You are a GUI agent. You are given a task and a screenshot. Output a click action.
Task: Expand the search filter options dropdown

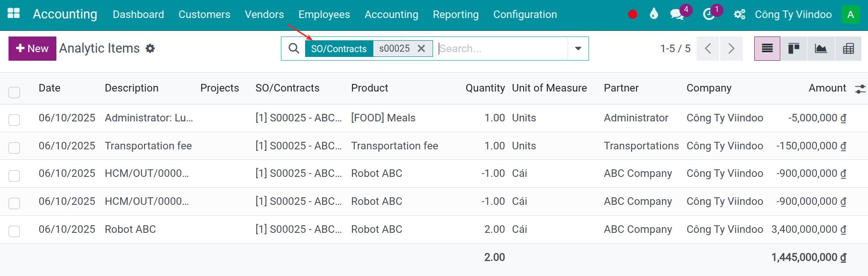[x=578, y=48]
